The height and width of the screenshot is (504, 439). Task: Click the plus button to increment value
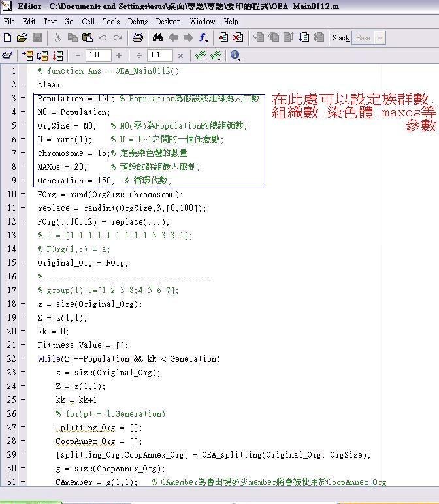119,55
